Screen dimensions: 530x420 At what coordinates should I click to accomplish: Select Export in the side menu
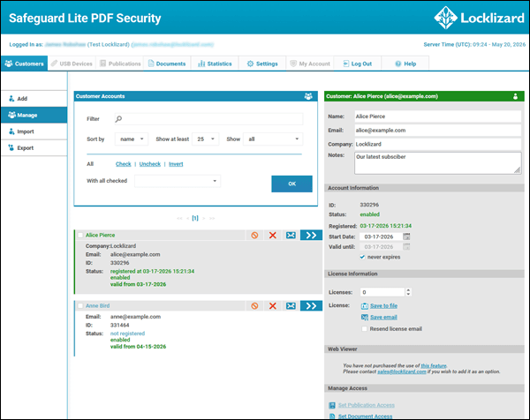pos(34,148)
